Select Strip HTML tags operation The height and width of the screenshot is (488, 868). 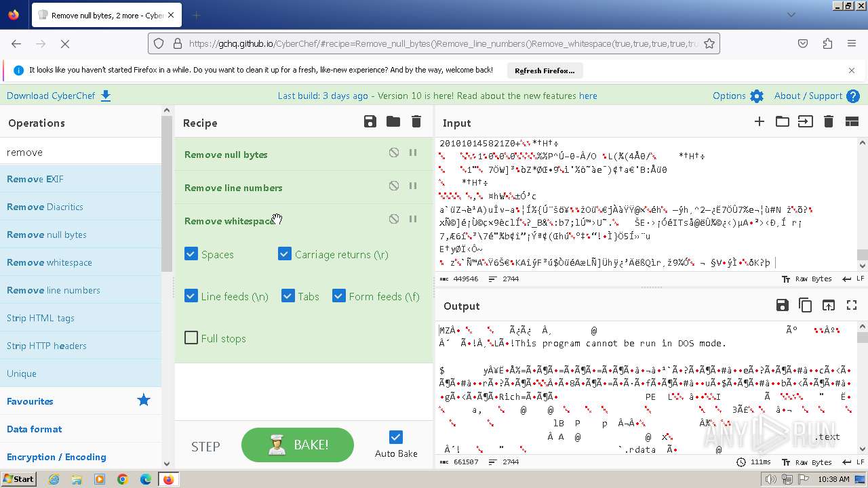pos(81,318)
